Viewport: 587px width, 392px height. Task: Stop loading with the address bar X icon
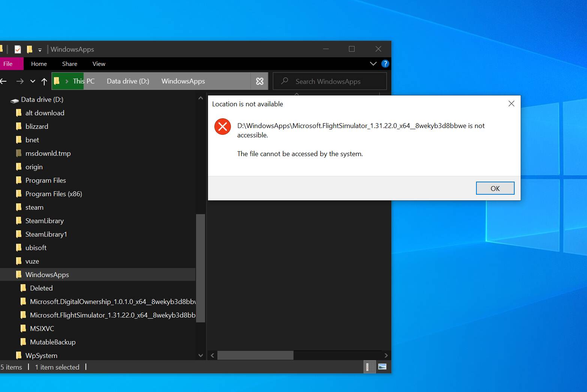(259, 81)
